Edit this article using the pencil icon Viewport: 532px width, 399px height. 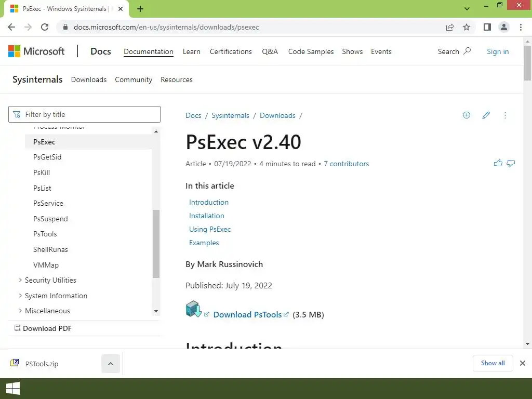click(x=486, y=115)
